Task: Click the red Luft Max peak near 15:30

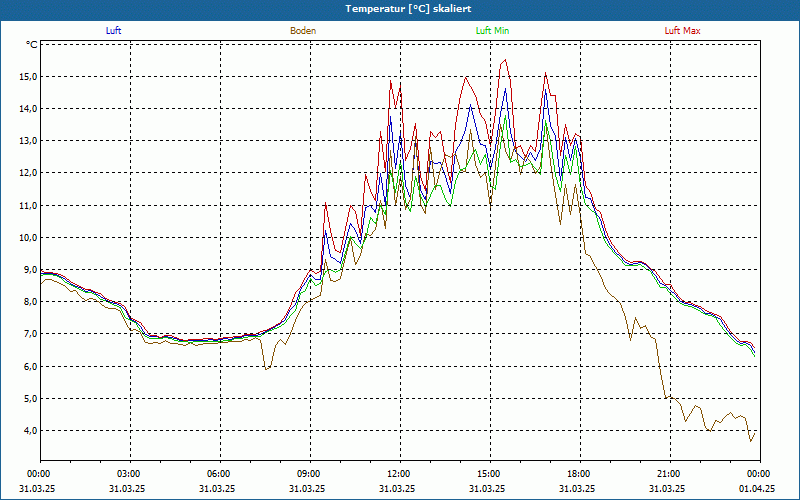Action: coord(505,60)
